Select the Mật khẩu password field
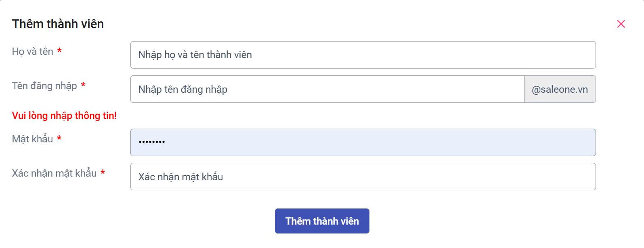The image size is (644, 248). (x=363, y=142)
